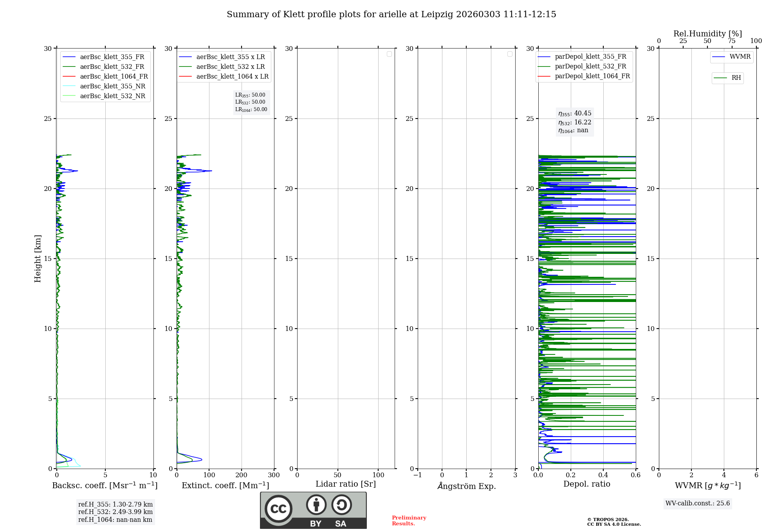Click the aerBsc_klett_532 x LR legend entry

(x=230, y=66)
